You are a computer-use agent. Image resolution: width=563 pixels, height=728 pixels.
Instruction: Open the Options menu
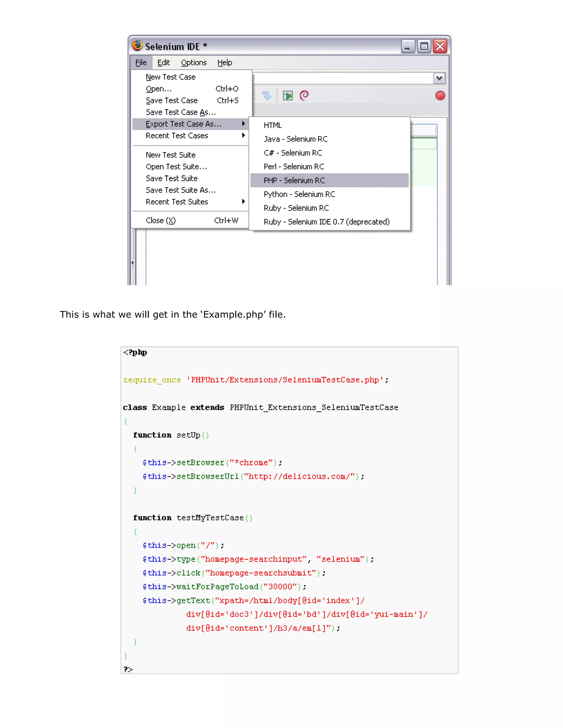tap(194, 63)
